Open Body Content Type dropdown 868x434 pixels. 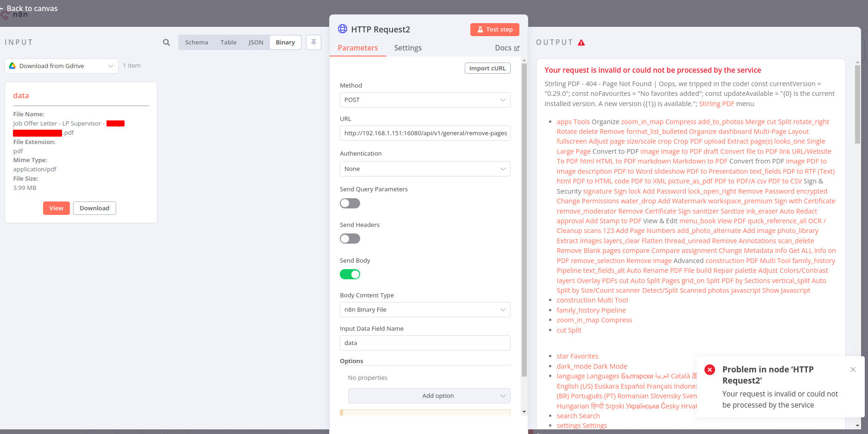tap(425, 309)
